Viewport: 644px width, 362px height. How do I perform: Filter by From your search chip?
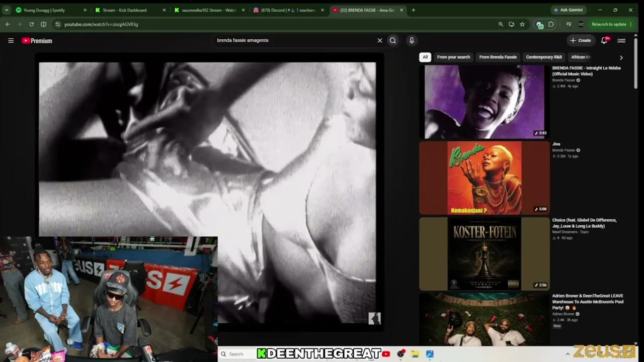tap(453, 57)
